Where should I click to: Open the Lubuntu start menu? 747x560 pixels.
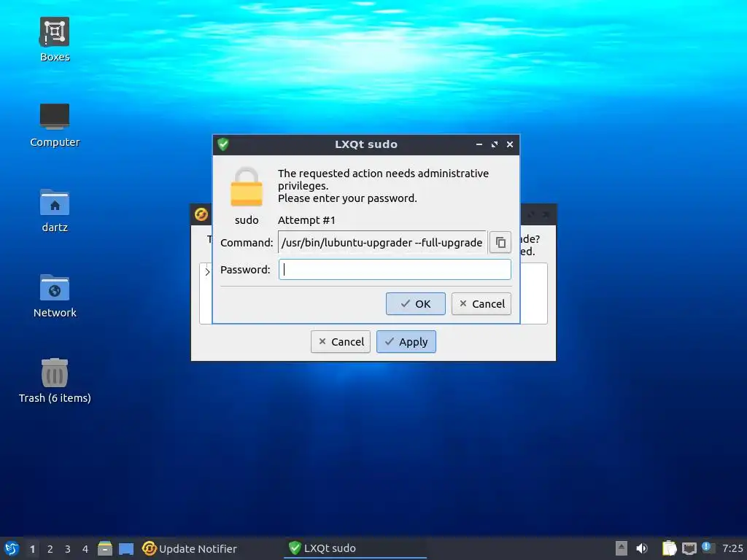12,548
